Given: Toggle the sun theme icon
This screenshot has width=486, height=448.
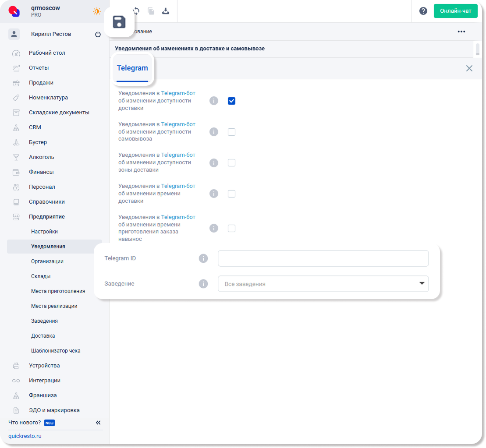Looking at the screenshot, I should tap(96, 11).
